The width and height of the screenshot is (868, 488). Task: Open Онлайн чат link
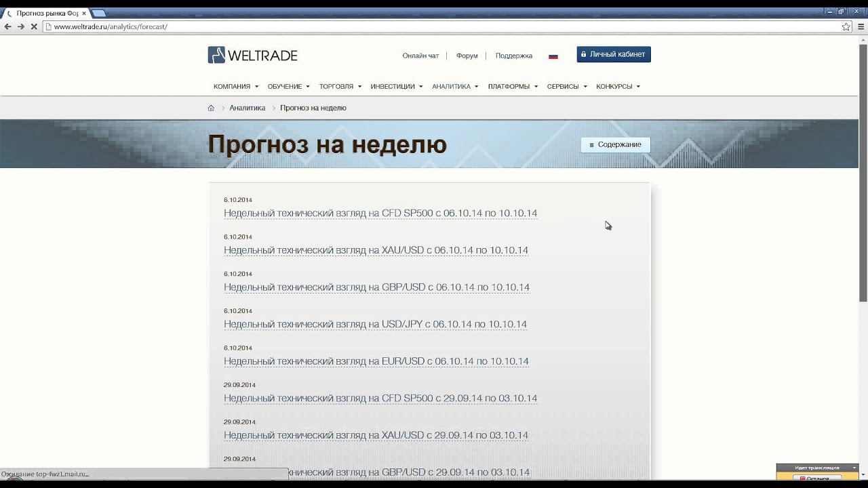click(420, 56)
